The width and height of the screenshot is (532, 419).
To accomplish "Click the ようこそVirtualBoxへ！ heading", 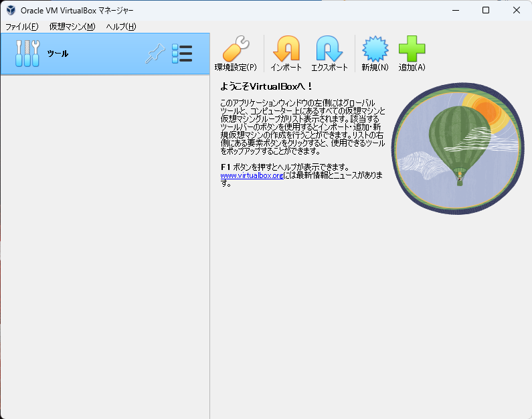I will pos(266,86).
